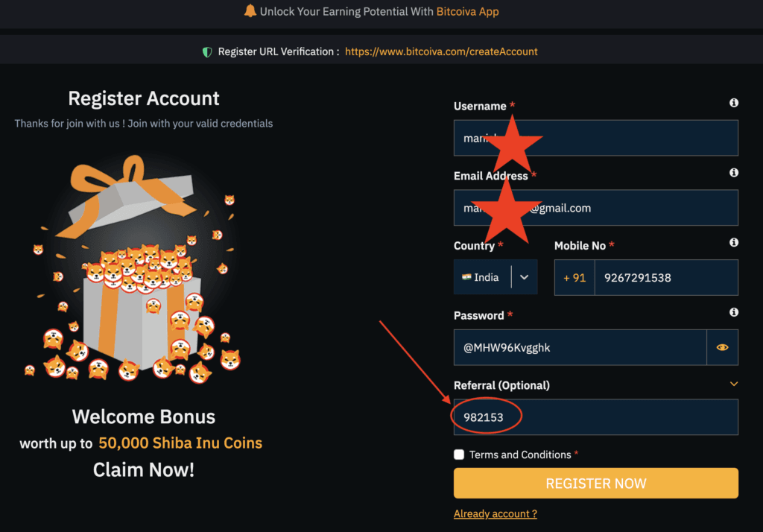Open the createAccount verification URL
Image resolution: width=763 pixels, height=532 pixels.
point(441,52)
